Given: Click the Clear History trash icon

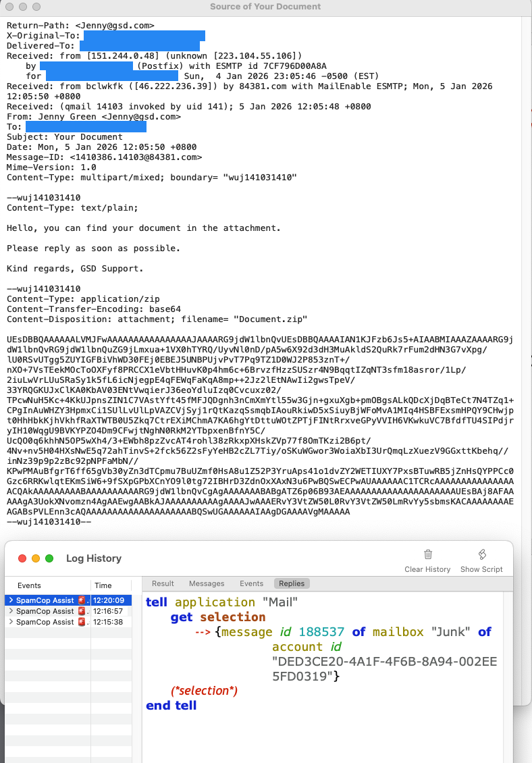Looking at the screenshot, I should [x=427, y=554].
